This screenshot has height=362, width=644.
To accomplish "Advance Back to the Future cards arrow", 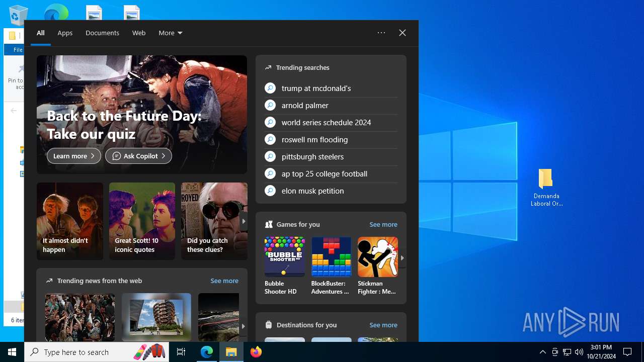I will [244, 221].
